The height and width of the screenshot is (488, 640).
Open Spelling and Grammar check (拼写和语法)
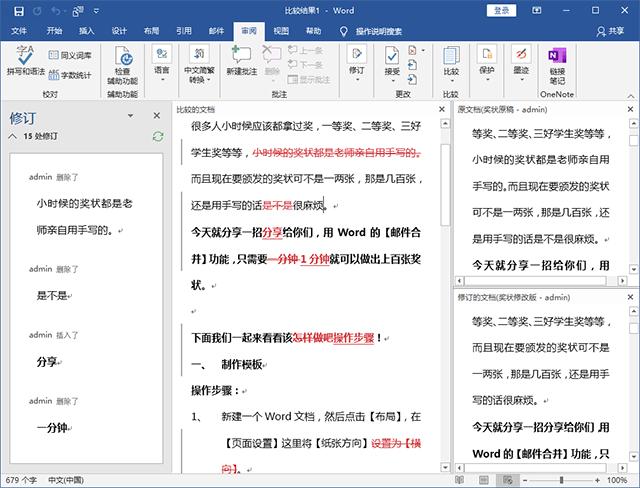click(x=25, y=61)
